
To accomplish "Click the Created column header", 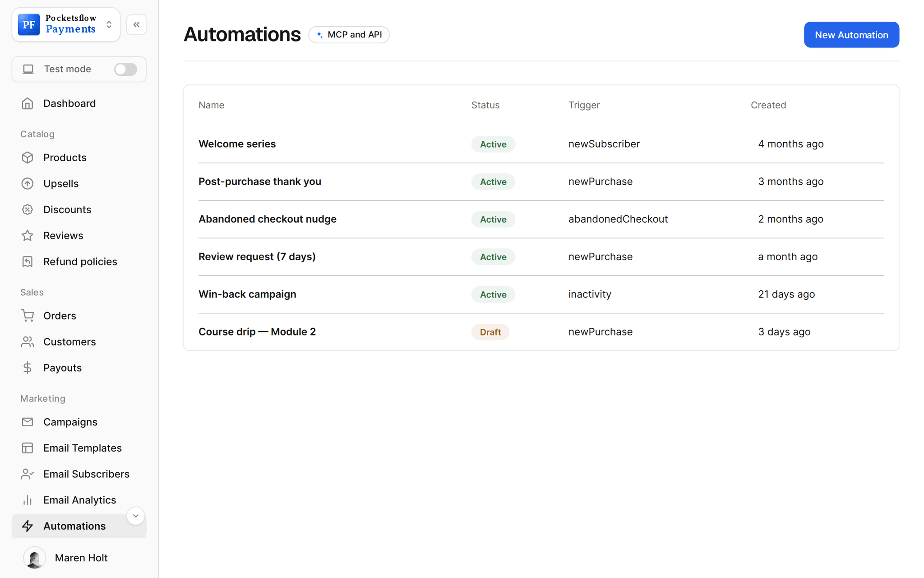I will click(x=768, y=105).
